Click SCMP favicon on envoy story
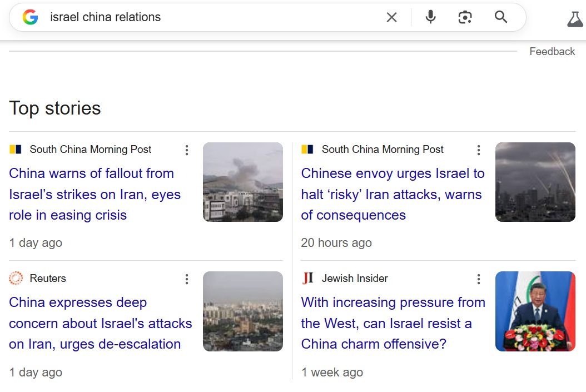 tap(307, 150)
